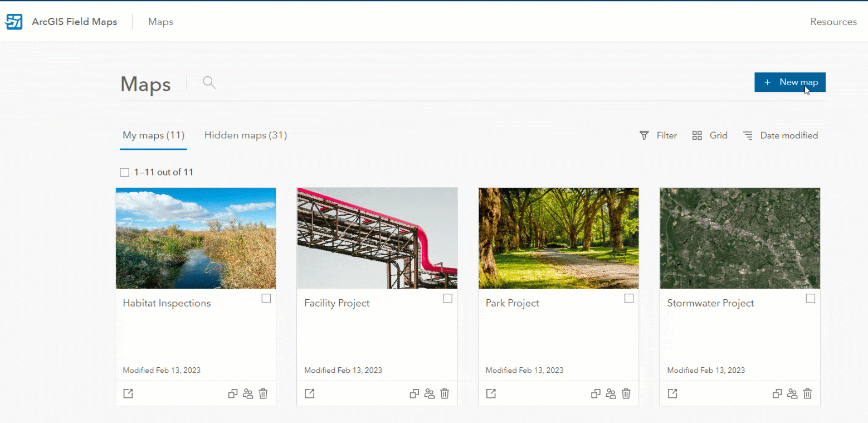This screenshot has width=868, height=423.
Task: Click the ArcGIS Field Maps logo
Action: (13, 21)
